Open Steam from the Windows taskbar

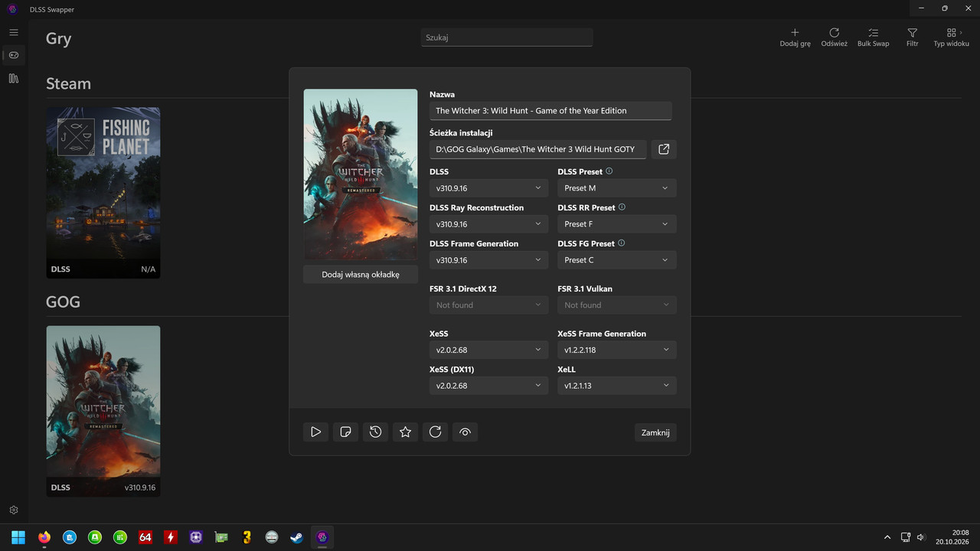click(x=296, y=537)
